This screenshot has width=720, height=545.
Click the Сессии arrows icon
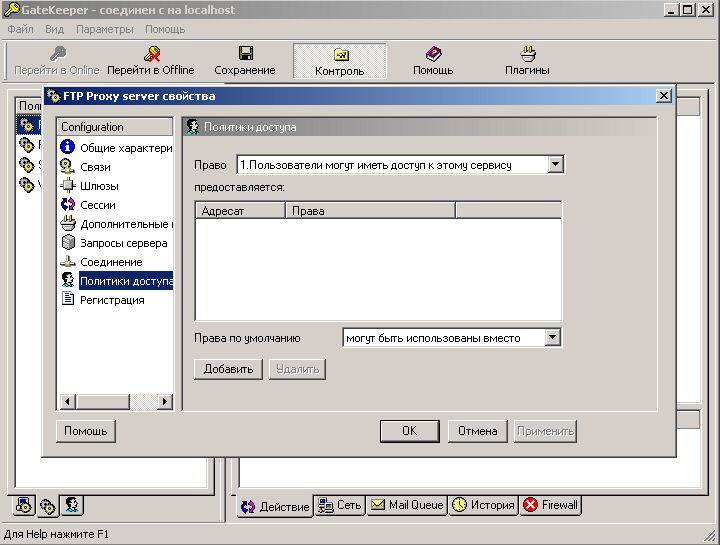point(68,204)
